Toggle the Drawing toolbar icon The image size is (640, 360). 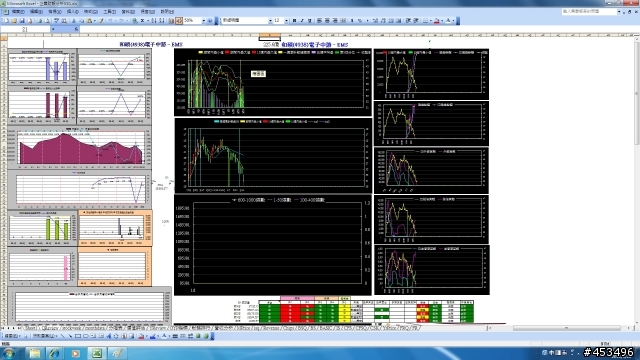(179, 20)
